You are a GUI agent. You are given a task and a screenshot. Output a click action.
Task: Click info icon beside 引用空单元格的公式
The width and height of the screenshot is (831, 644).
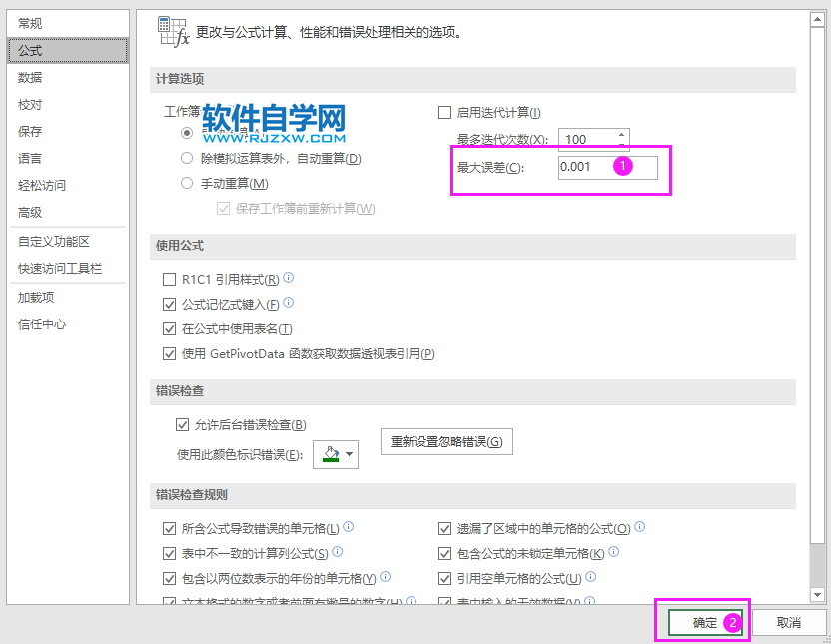pyautogui.click(x=591, y=577)
